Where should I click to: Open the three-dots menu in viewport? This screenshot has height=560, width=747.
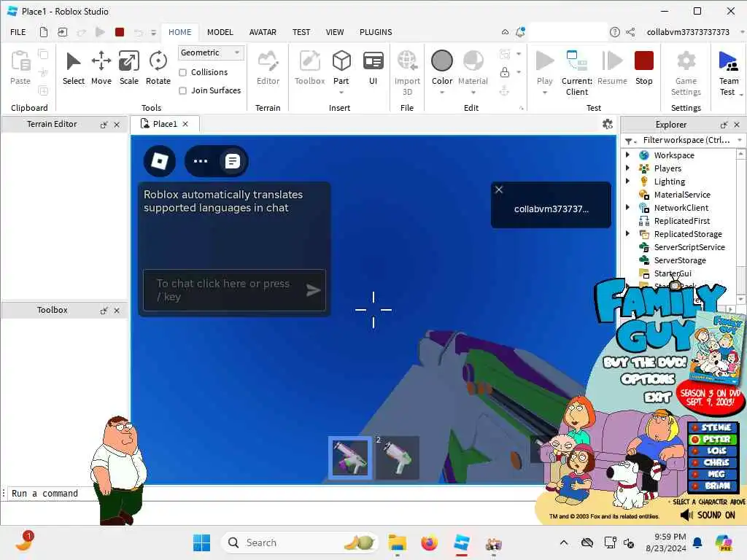pyautogui.click(x=201, y=161)
